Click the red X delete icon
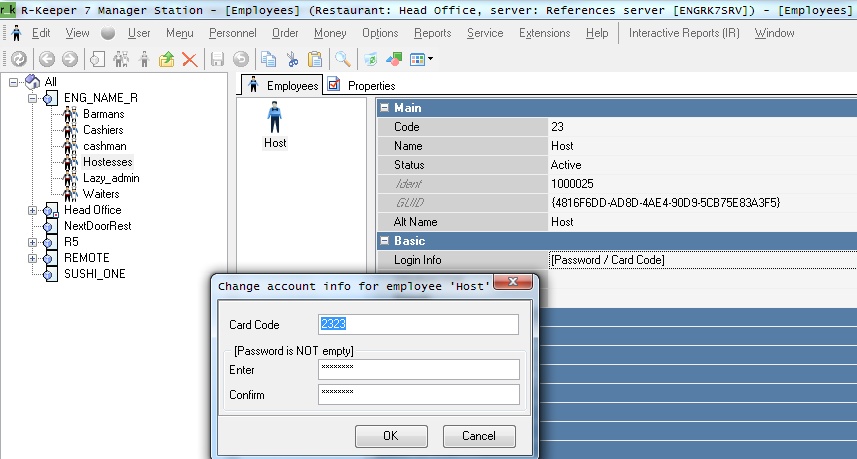The image size is (857, 459). point(190,59)
